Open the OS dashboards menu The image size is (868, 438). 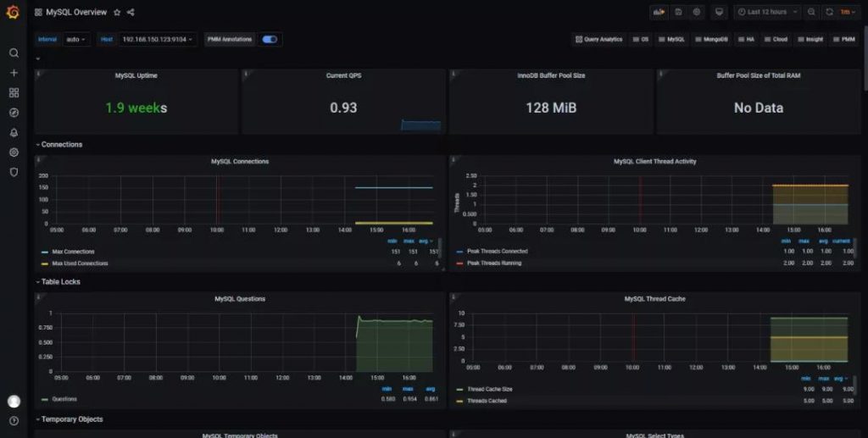tap(641, 39)
